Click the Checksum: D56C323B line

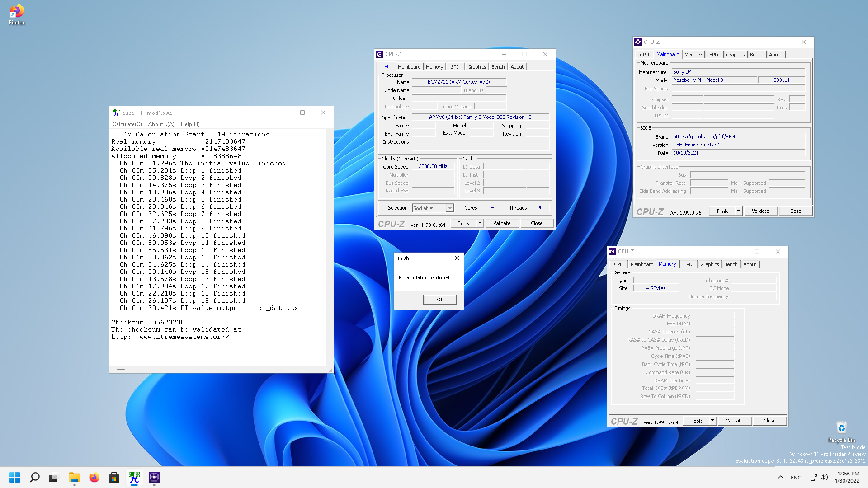click(148, 323)
